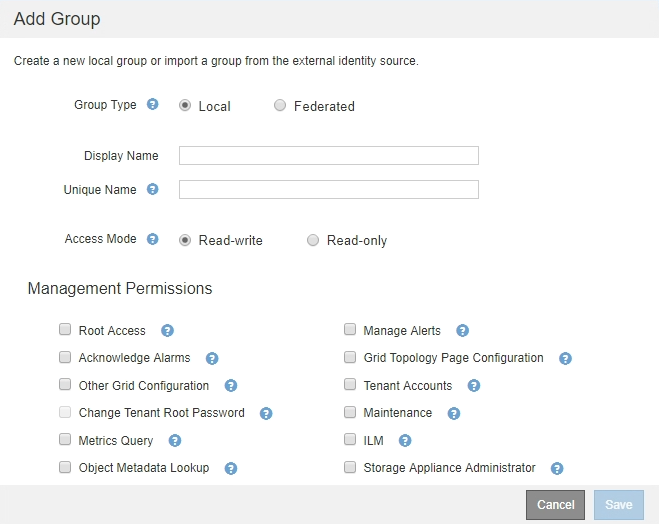The height and width of the screenshot is (524, 659).
Task: Click help icon beside Unique Name
Action: pos(153,189)
